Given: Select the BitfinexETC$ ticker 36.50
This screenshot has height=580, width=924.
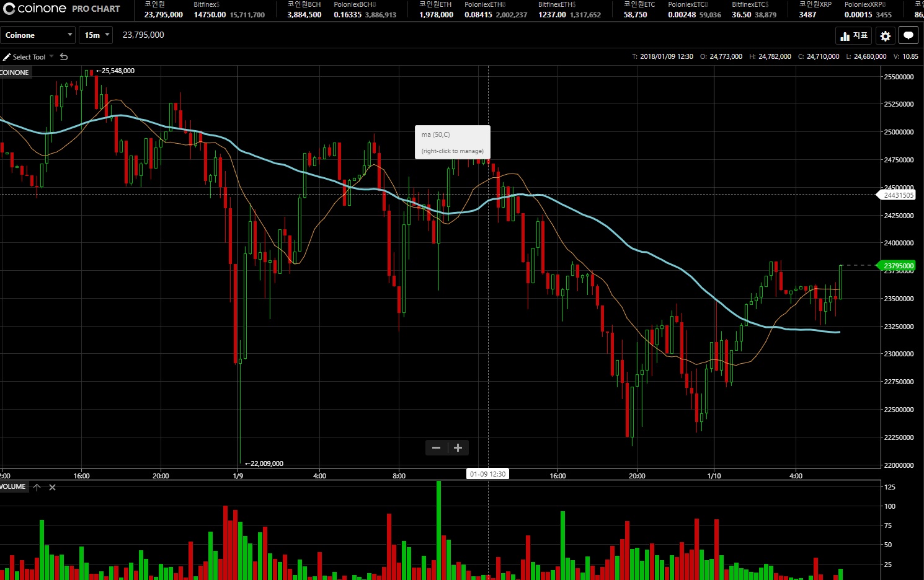Looking at the screenshot, I should (753, 10).
